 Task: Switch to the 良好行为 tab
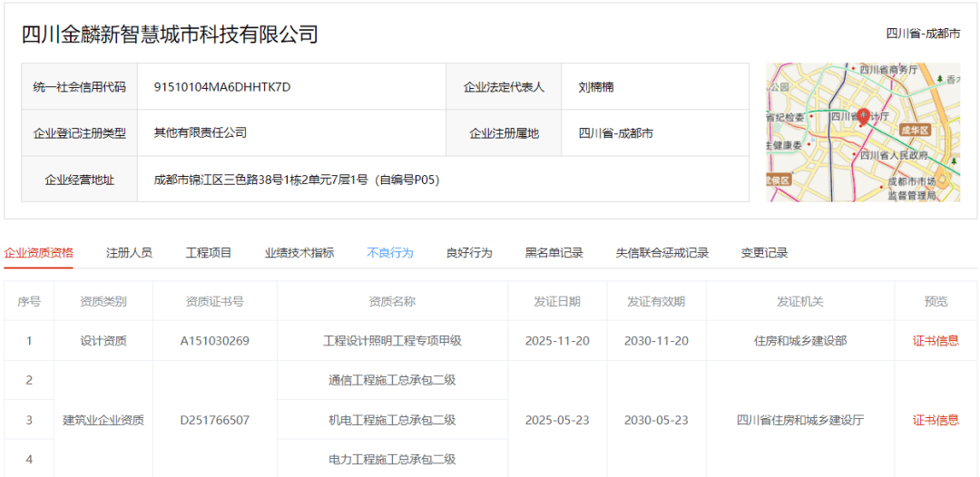click(469, 253)
